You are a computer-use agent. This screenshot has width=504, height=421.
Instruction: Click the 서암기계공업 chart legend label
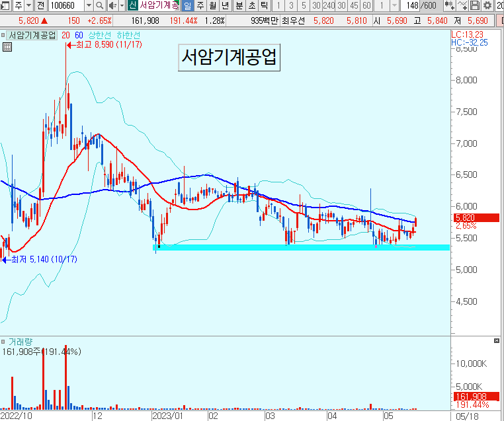(32, 35)
